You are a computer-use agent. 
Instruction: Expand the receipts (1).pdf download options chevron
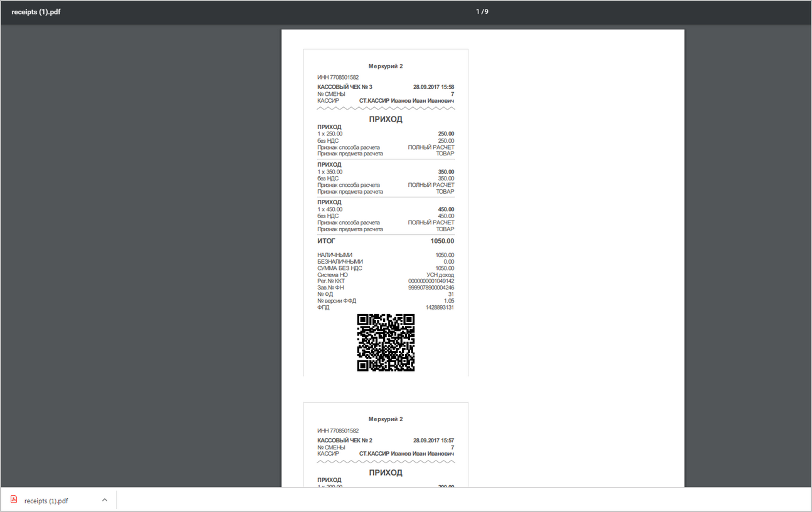click(x=105, y=500)
